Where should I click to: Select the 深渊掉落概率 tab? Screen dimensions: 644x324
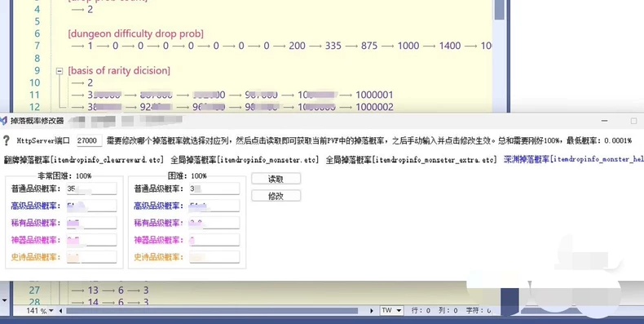(573, 159)
